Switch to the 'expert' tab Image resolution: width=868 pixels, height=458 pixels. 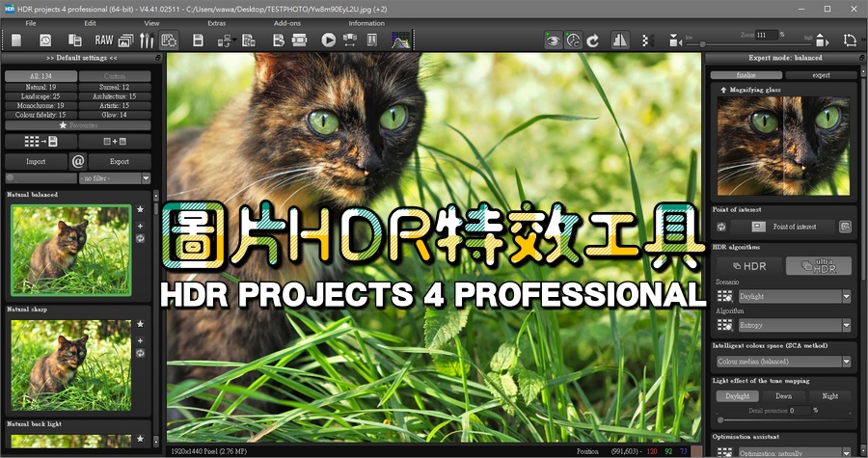point(821,75)
